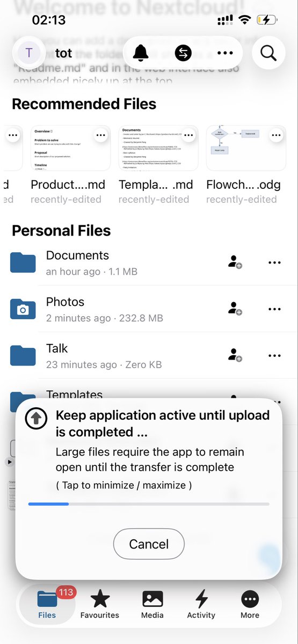Open options on the Flowch .odg card

(275, 136)
